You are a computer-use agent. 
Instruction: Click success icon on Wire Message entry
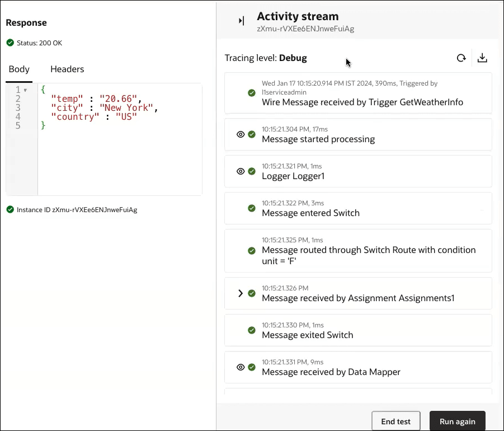click(252, 93)
